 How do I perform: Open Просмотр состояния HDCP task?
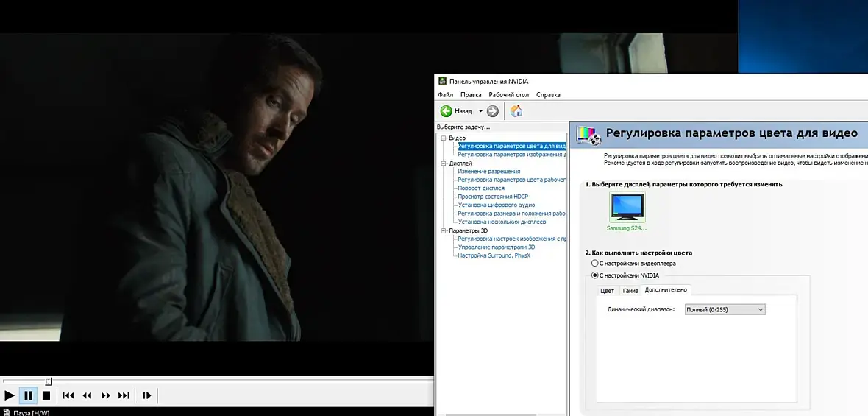click(x=493, y=197)
